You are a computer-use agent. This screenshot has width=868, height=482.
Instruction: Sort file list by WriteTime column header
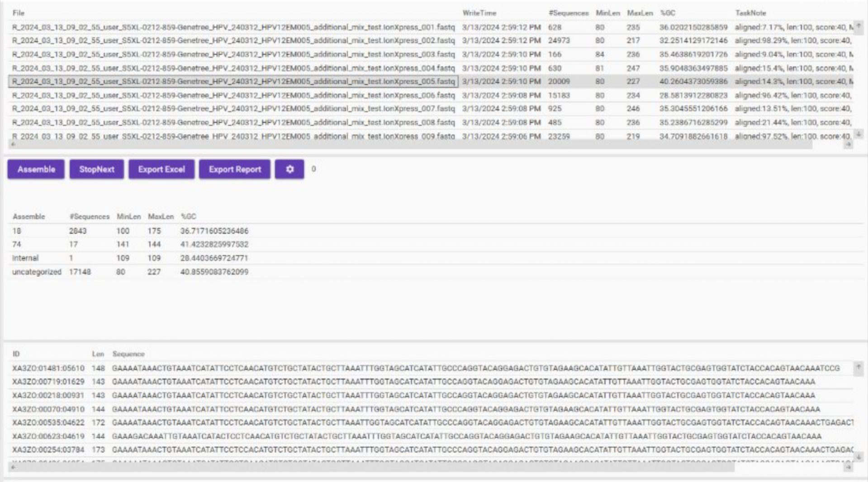(x=479, y=13)
